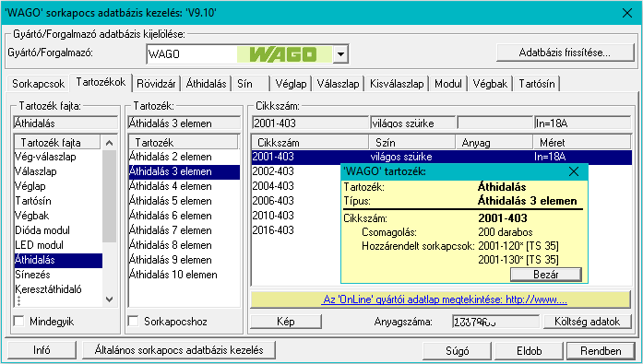Go to the Áthidalás tab
The width and height of the screenshot is (643, 364).
click(207, 84)
